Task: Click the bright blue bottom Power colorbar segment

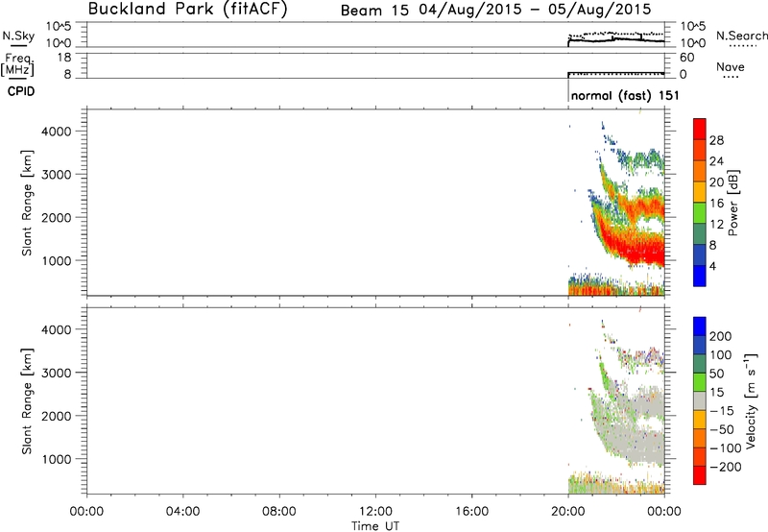Action: click(x=700, y=276)
